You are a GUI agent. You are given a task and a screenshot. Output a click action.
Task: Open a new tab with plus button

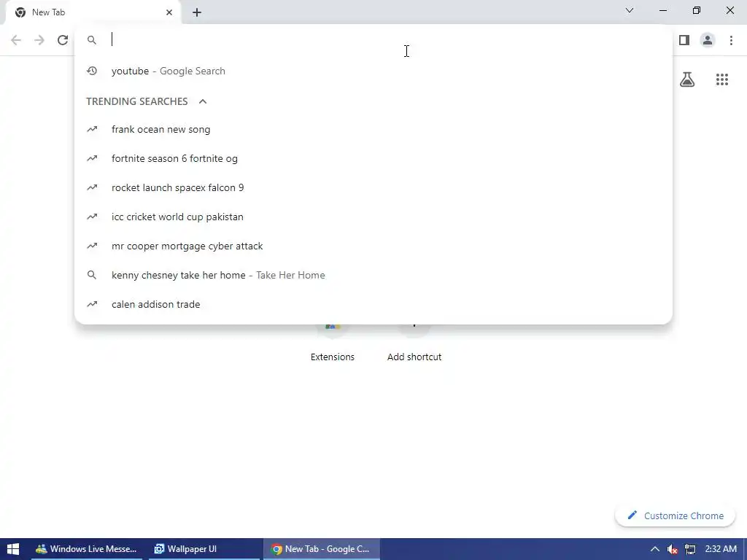click(x=197, y=12)
